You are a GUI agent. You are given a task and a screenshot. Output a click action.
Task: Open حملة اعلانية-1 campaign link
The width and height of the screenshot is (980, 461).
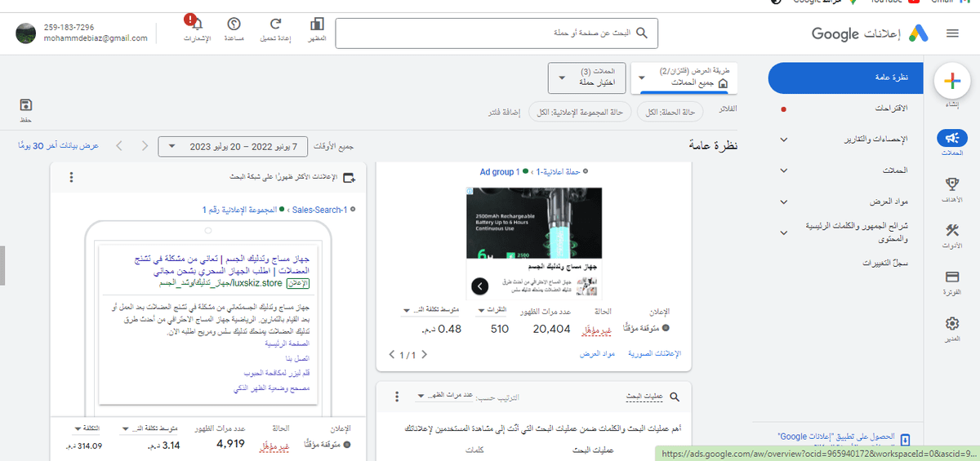556,172
